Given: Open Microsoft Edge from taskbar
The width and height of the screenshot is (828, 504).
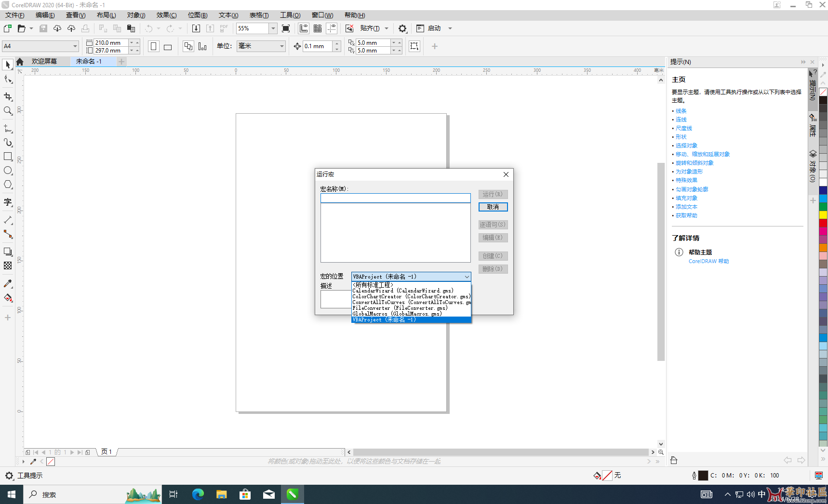Looking at the screenshot, I should coord(198,494).
